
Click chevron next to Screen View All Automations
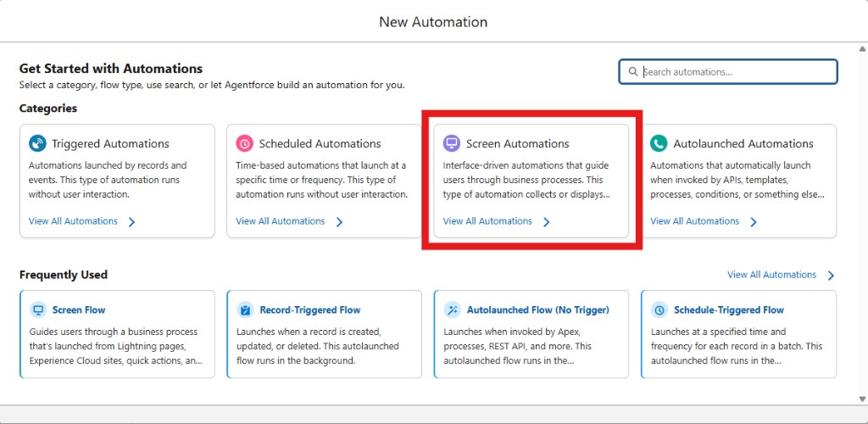(546, 222)
